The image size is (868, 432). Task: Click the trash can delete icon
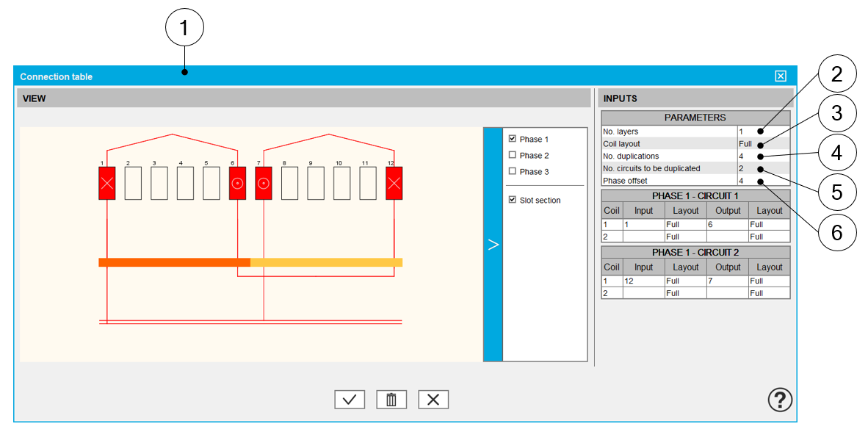391,400
